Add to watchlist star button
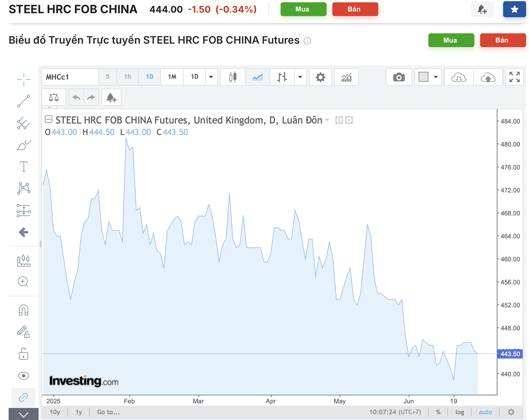Viewport: 529px width, 420px height. tap(515, 9)
